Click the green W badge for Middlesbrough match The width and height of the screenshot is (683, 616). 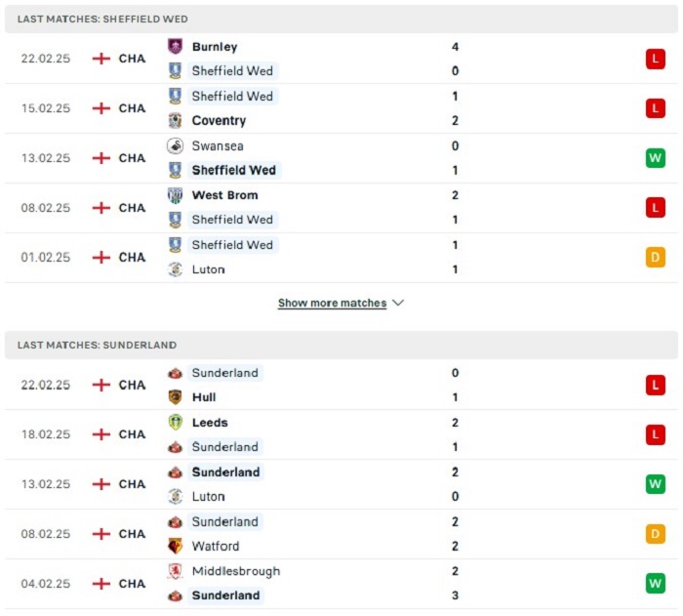pos(655,584)
